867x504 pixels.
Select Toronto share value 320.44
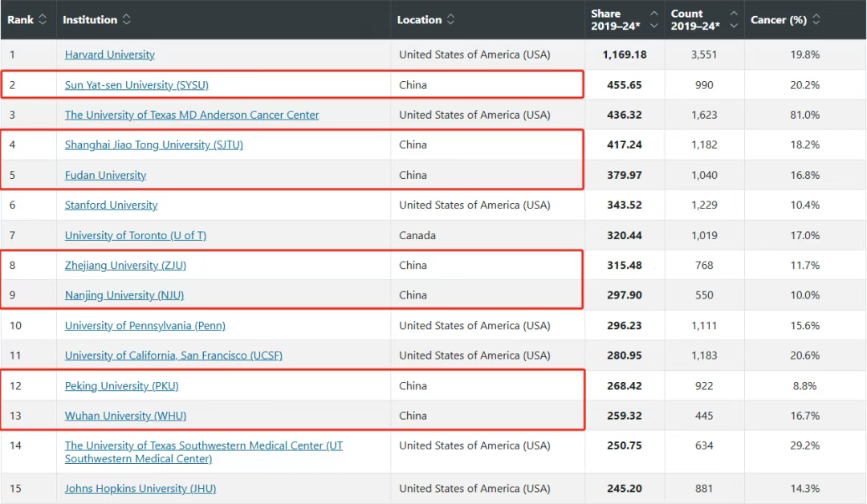(x=625, y=235)
